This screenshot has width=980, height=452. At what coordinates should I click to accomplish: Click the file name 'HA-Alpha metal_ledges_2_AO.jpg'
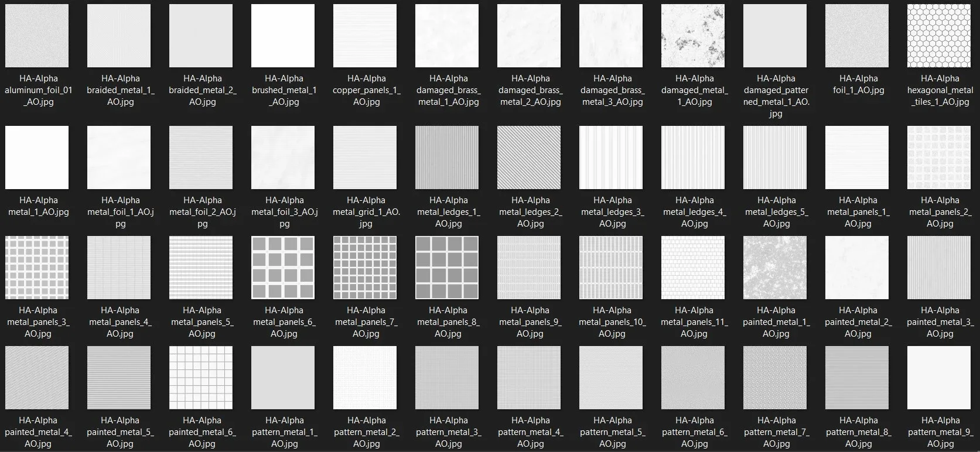click(x=530, y=212)
